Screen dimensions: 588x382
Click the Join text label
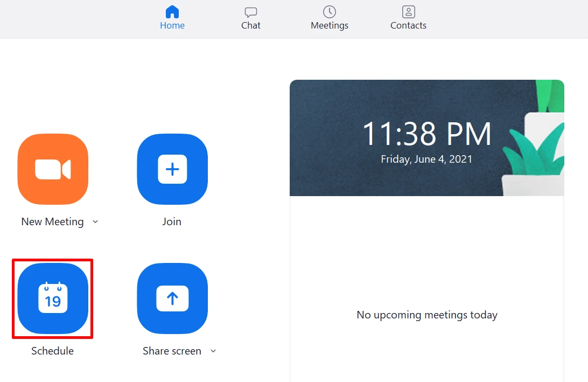pyautogui.click(x=172, y=221)
